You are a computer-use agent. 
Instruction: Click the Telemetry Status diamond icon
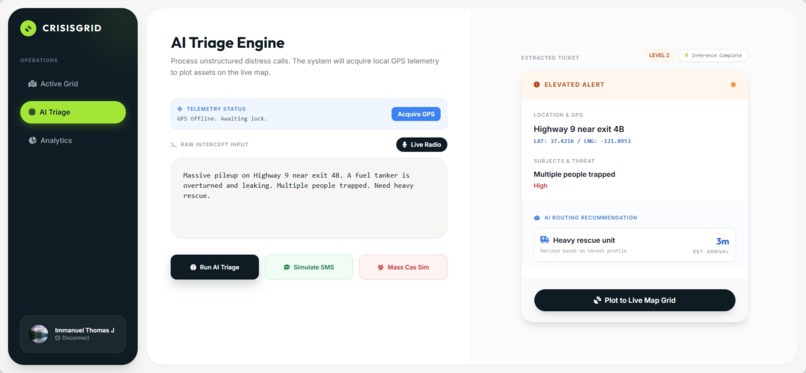(180, 109)
